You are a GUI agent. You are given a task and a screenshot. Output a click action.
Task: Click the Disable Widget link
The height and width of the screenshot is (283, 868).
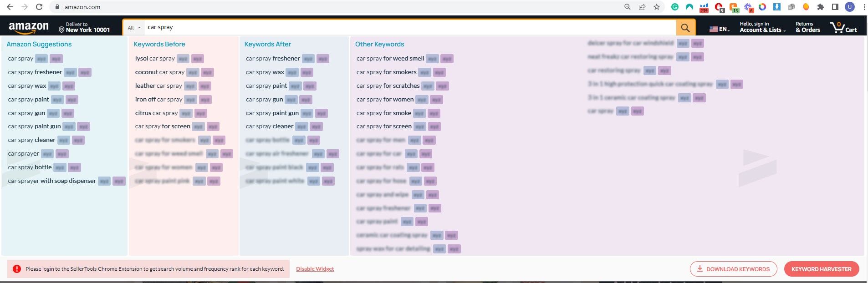pyautogui.click(x=315, y=269)
